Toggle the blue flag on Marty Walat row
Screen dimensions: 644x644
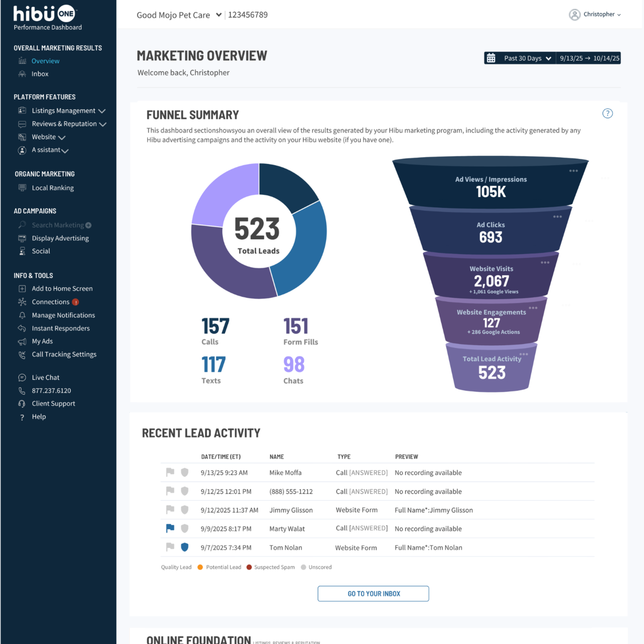[x=170, y=528]
